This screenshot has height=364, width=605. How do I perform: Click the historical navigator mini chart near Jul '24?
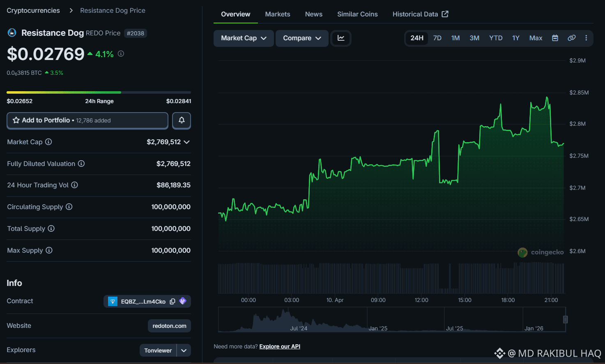[x=299, y=319]
